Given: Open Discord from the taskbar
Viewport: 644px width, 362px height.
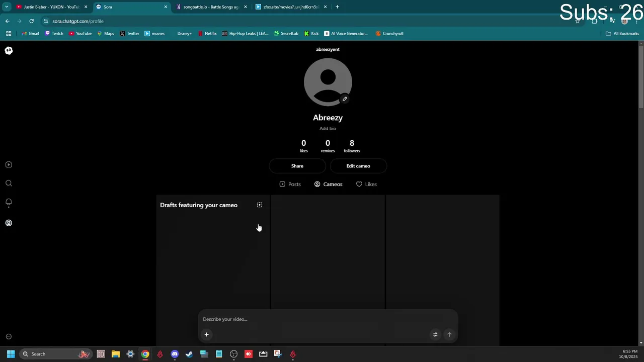Looking at the screenshot, I should point(175,354).
